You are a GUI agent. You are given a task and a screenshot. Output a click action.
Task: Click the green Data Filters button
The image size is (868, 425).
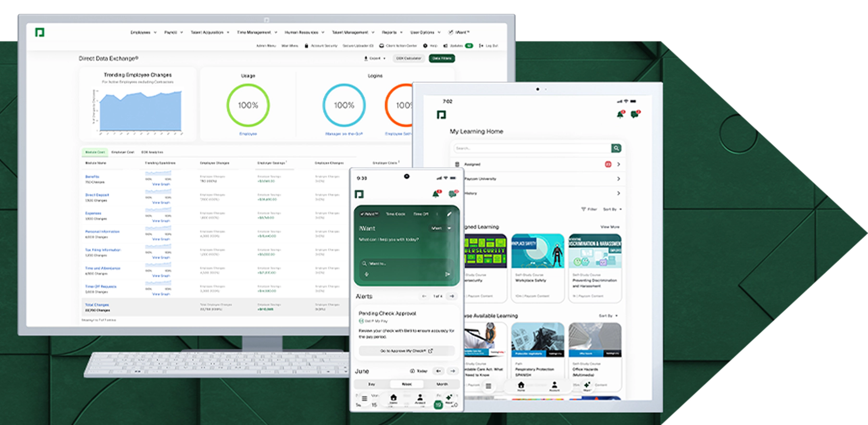(x=442, y=59)
